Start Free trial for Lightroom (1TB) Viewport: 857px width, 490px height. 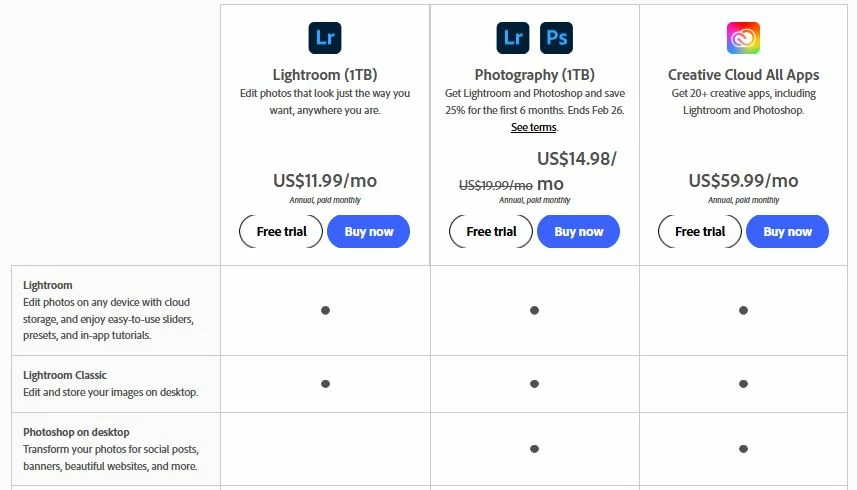click(x=281, y=232)
